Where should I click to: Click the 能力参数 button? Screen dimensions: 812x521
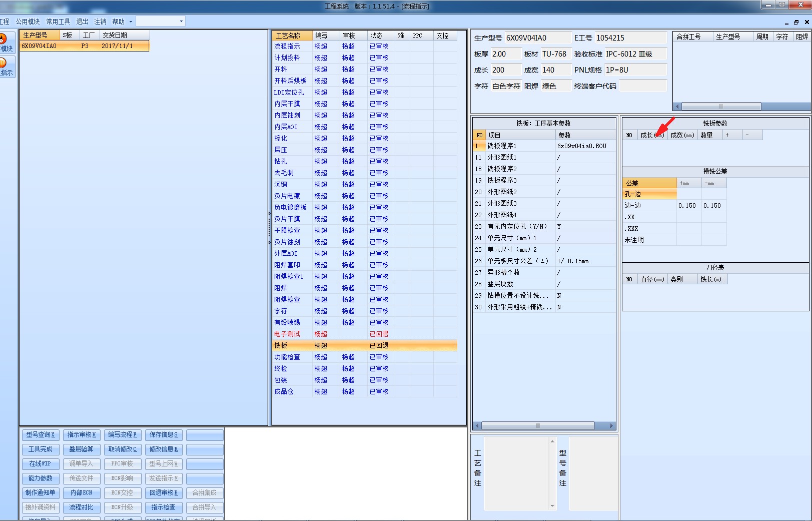[x=41, y=478]
